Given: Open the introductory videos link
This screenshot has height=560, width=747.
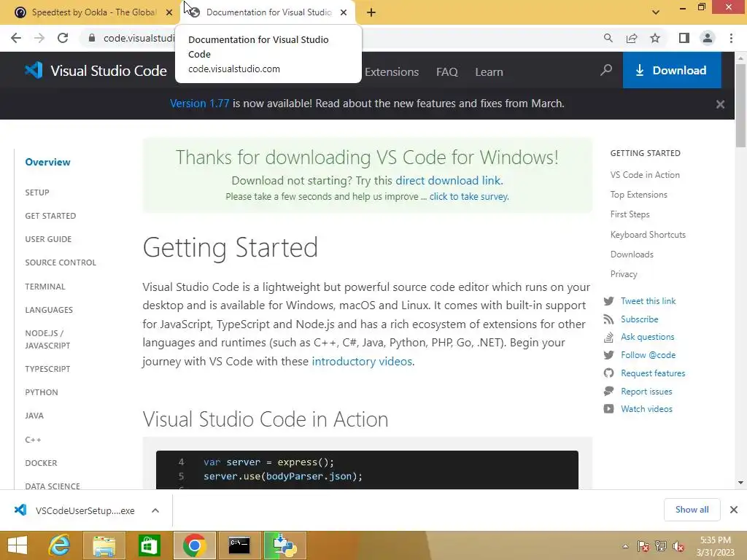Looking at the screenshot, I should pos(362,362).
